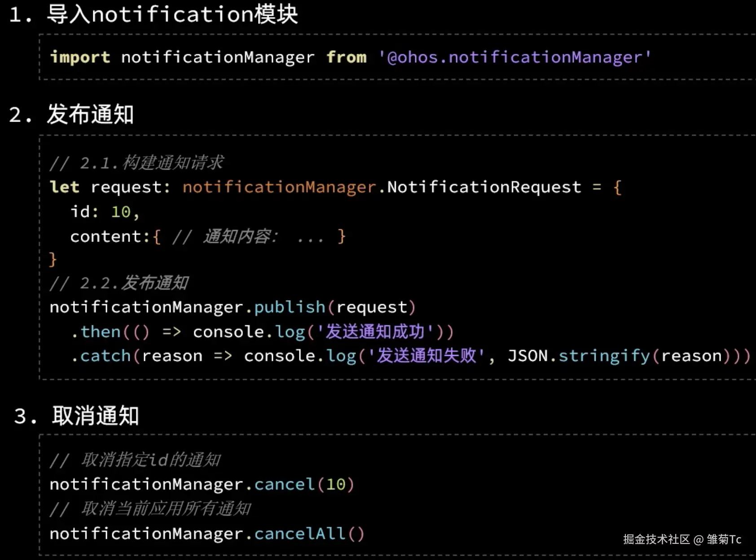Click the heading '2. 发布通知'
Screen dimensions: 756x560
[x=72, y=114]
